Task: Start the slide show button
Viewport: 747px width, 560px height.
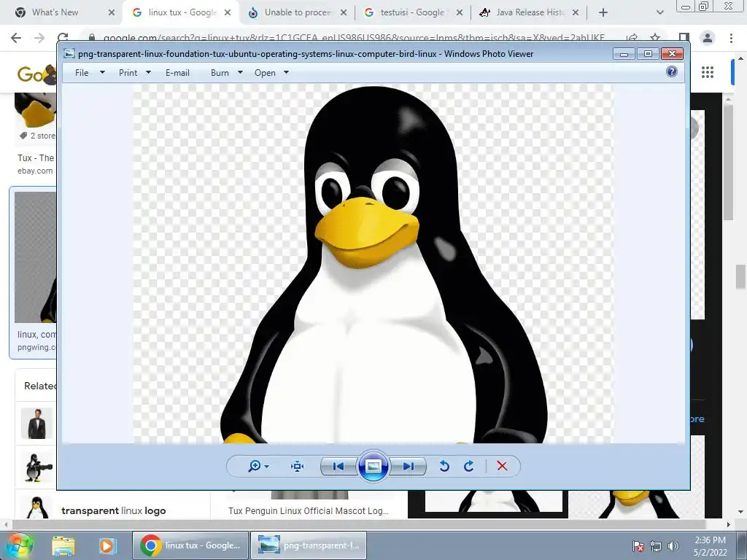Action: tap(373, 466)
